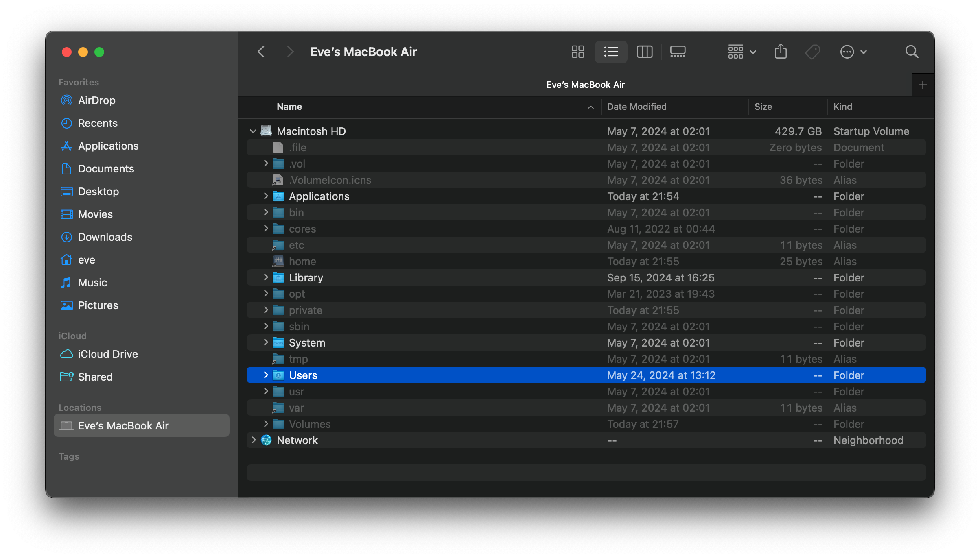Switch to gallery view

click(x=678, y=52)
